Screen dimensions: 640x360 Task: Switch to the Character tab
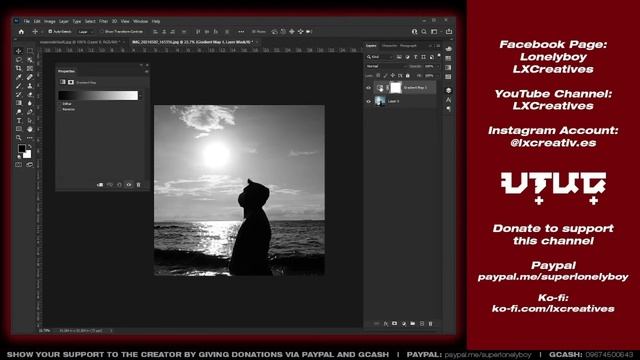point(389,46)
